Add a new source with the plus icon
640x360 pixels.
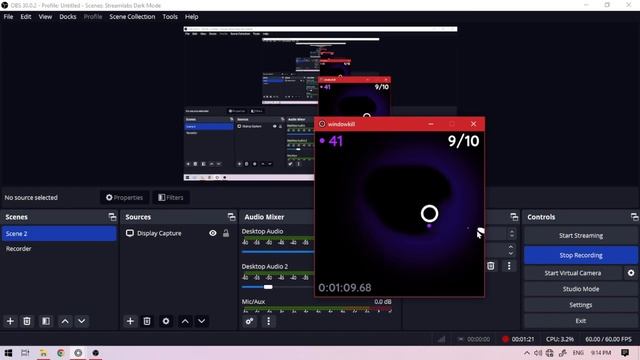tap(130, 321)
